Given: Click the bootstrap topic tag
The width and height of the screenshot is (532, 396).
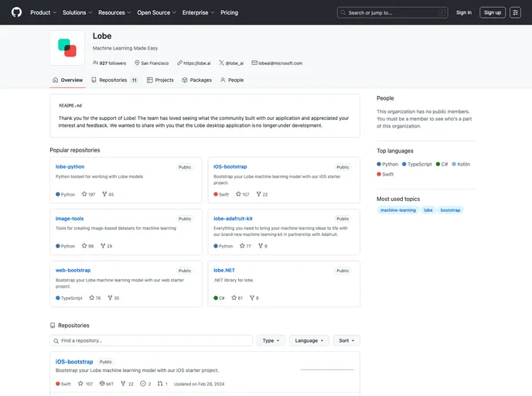Looking at the screenshot, I should 450,210.
